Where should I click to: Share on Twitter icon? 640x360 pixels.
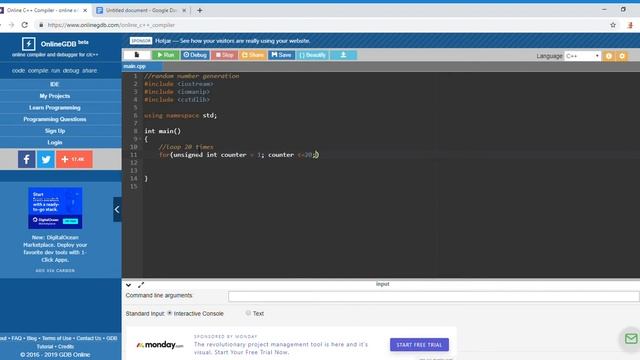(46, 159)
